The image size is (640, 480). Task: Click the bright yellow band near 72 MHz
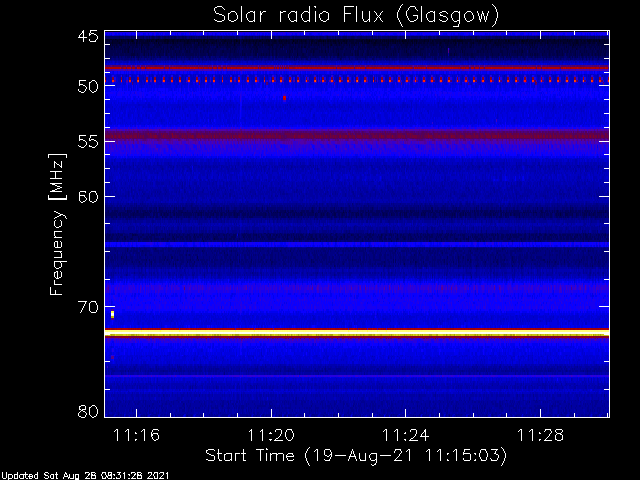tap(357, 334)
